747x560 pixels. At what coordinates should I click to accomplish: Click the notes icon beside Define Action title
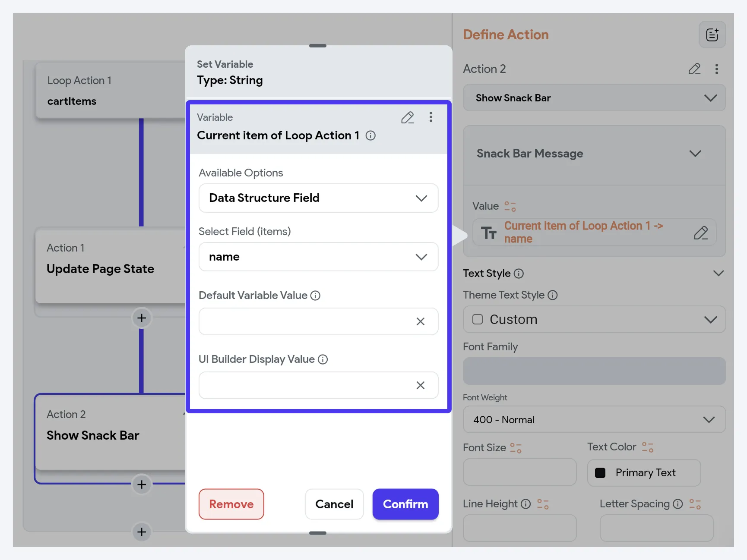click(712, 35)
